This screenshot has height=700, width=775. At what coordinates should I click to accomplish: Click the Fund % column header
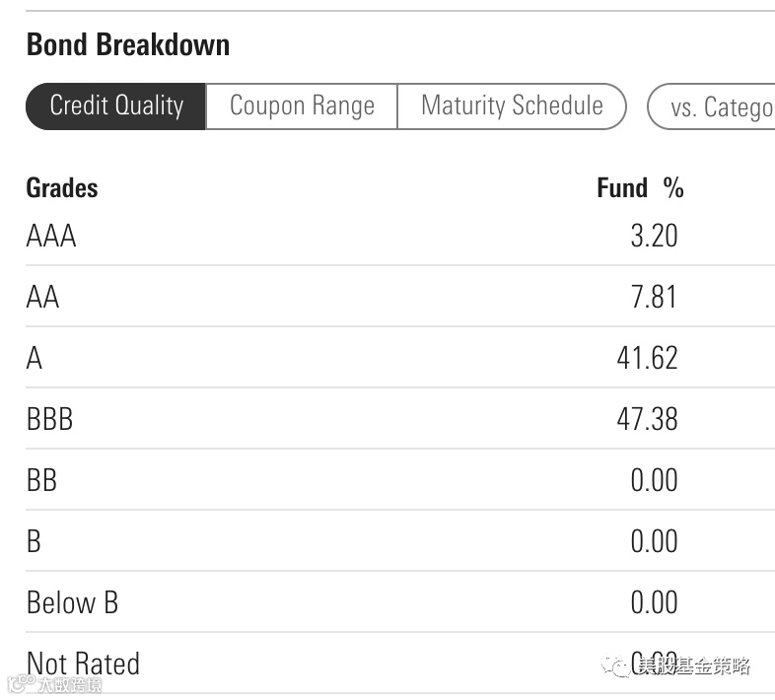[x=640, y=187]
